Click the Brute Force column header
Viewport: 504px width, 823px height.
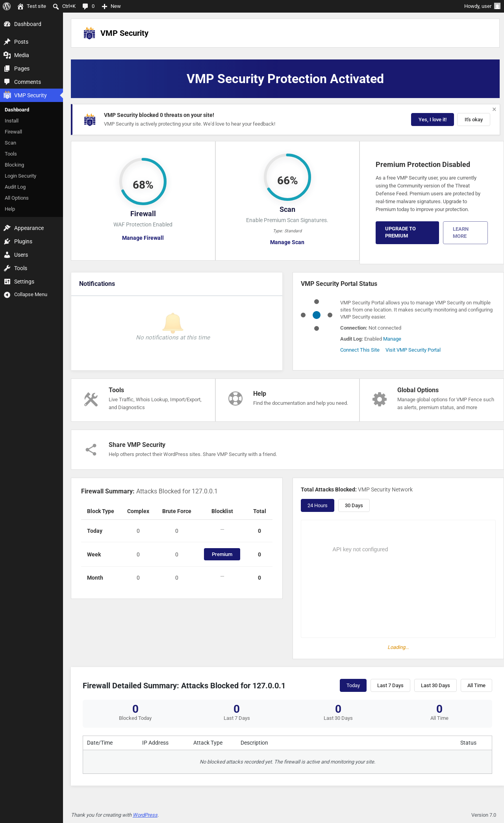point(177,511)
